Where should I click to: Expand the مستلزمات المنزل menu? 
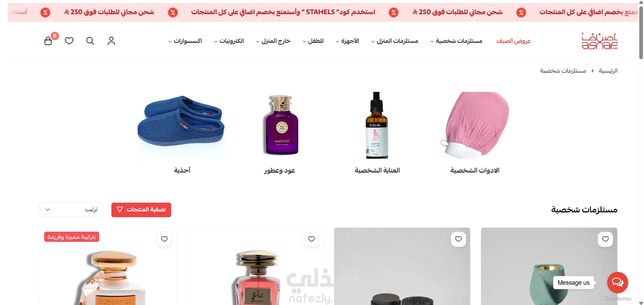[395, 41]
